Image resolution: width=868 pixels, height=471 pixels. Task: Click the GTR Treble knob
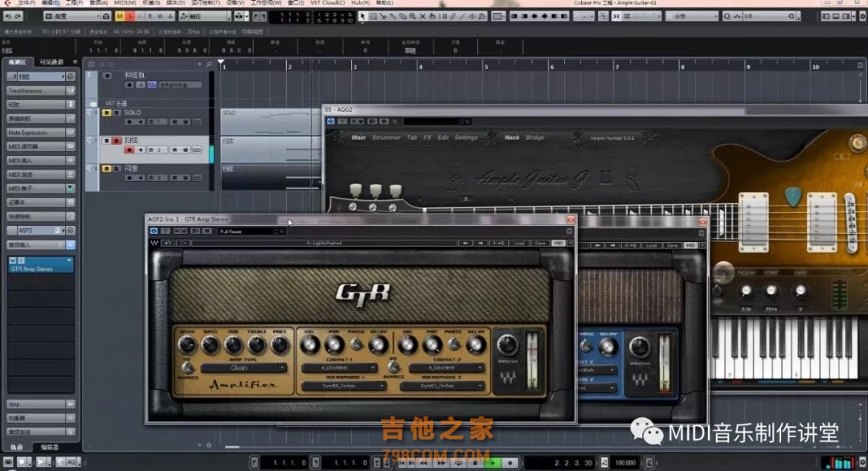[x=256, y=345]
